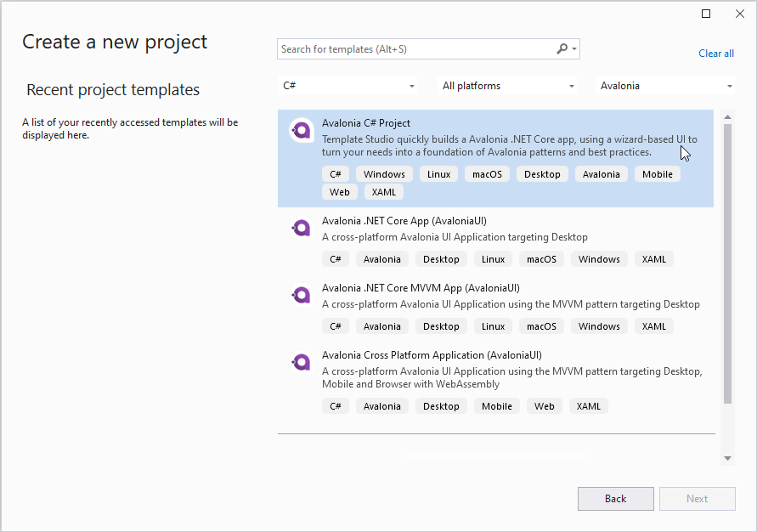
Task: Click the XAML tag of Cross Platform Application
Action: (x=589, y=406)
